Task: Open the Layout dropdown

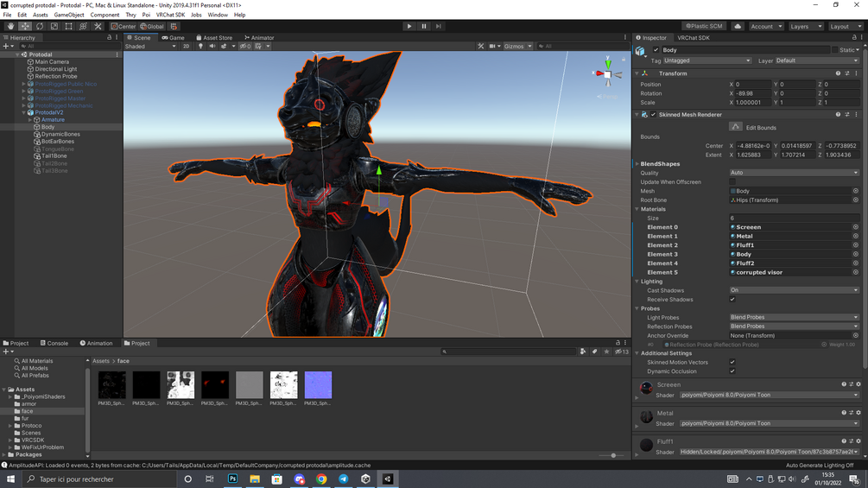Action: [x=844, y=26]
